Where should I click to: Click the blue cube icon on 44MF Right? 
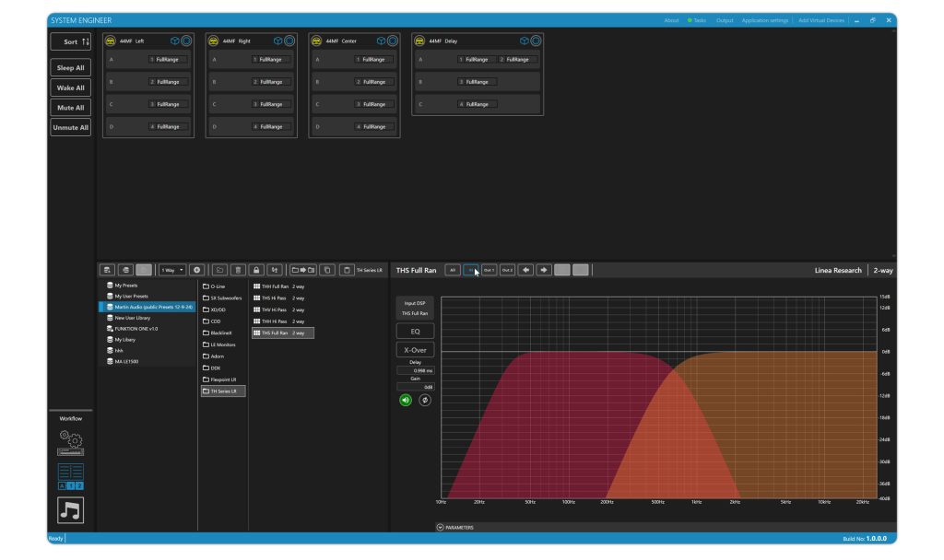277,41
